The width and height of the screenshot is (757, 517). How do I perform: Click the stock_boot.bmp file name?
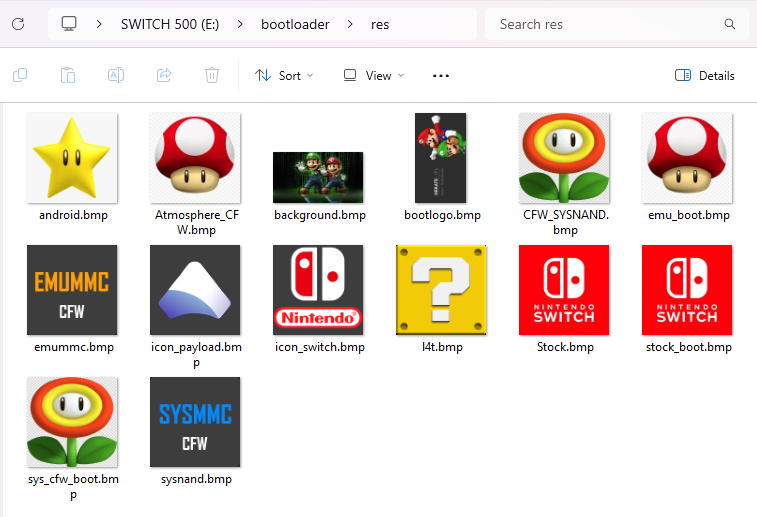(x=688, y=347)
